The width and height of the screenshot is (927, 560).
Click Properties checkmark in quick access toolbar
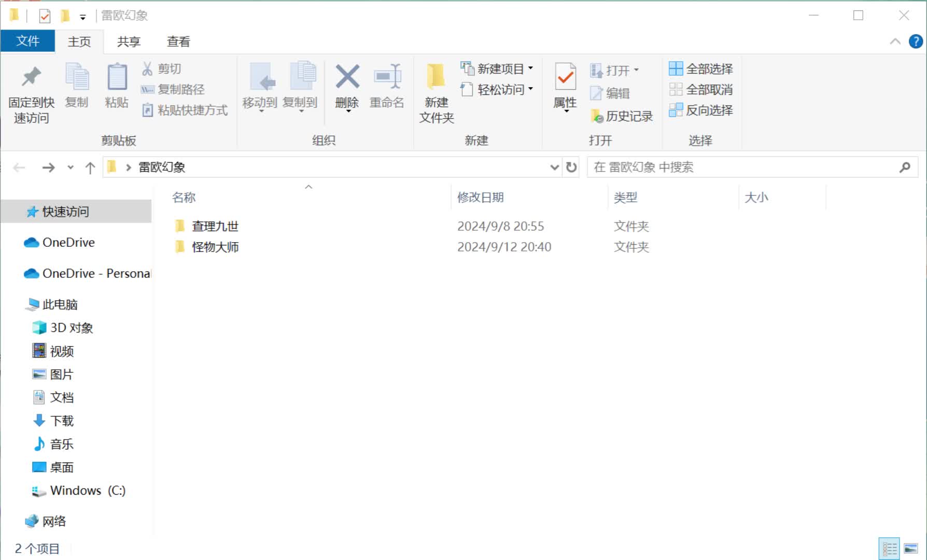pyautogui.click(x=45, y=16)
